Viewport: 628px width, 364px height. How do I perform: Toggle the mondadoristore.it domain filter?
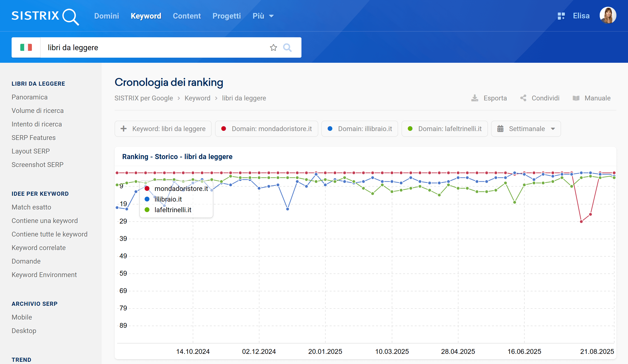(266, 129)
